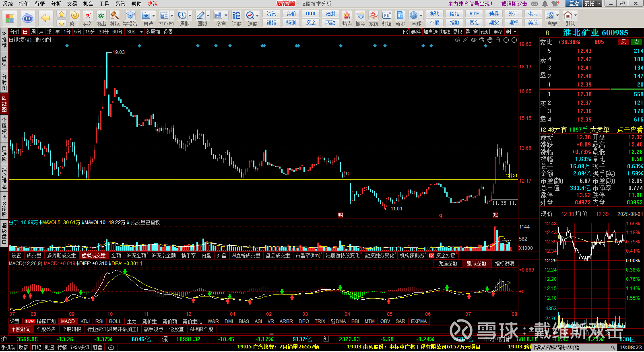Toggle the 均线 moving average overlay
644x352 pixels.
pos(445,32)
